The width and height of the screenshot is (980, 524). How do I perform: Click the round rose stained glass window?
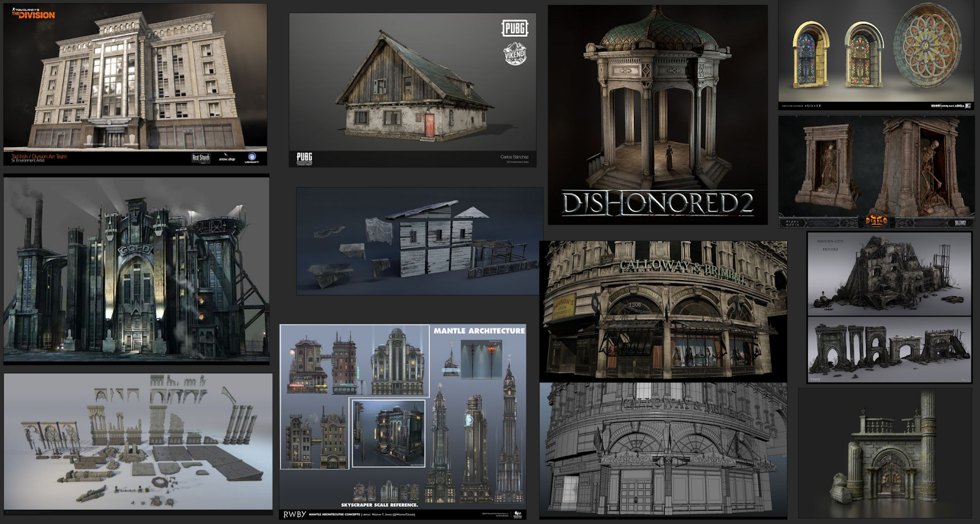point(927,46)
